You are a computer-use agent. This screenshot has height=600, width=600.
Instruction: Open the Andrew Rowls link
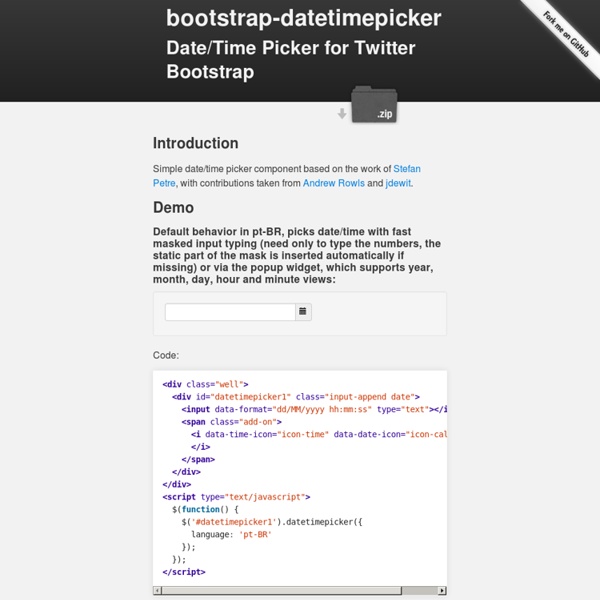point(334,183)
